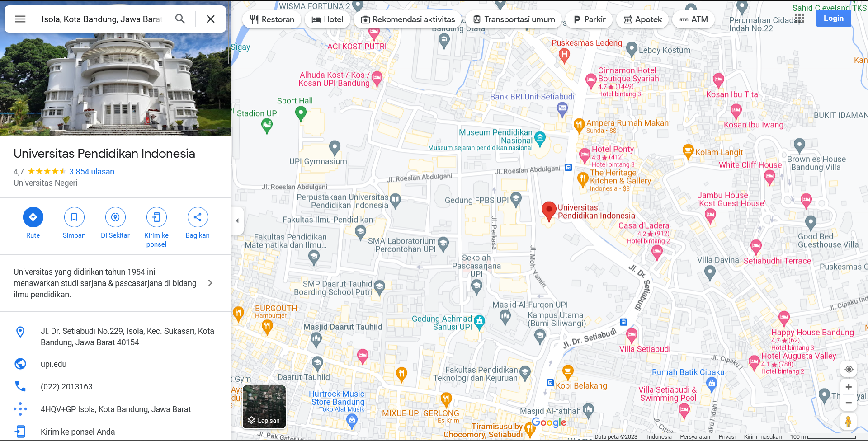Click Hotel Augusta Valley label

[x=798, y=356]
